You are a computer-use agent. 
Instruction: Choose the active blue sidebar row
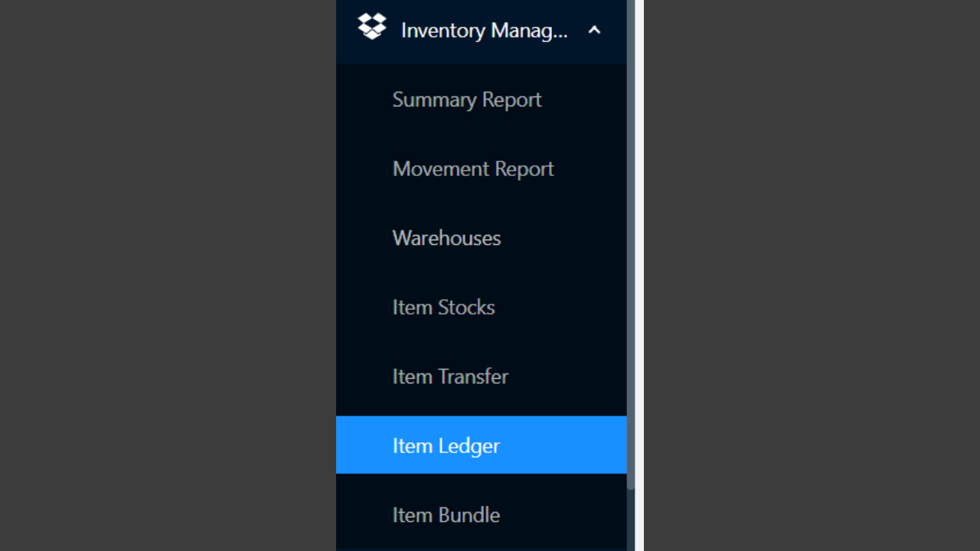coord(481,445)
